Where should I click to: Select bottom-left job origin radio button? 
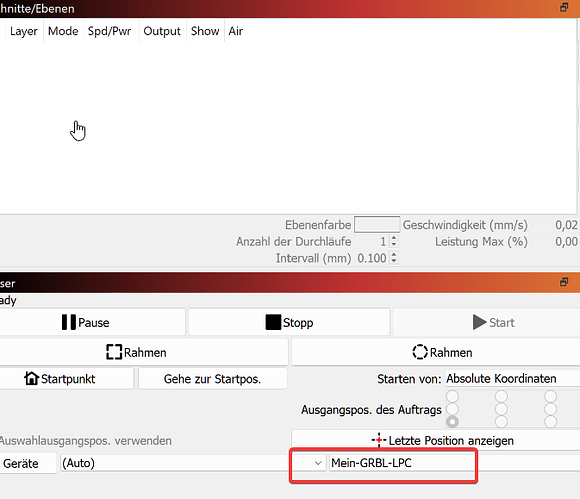coord(452,422)
